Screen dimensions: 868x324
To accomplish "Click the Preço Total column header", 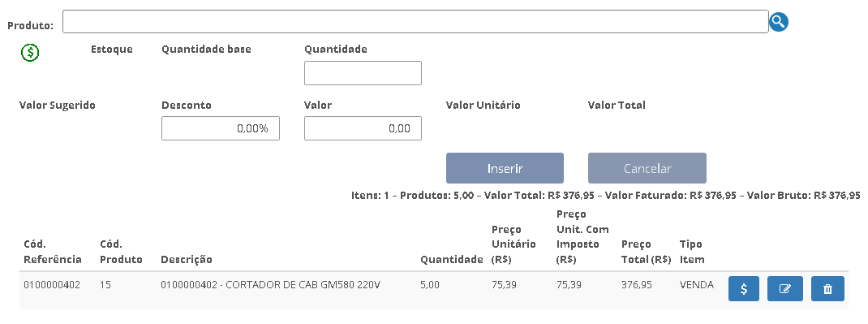I will pyautogui.click(x=646, y=252).
